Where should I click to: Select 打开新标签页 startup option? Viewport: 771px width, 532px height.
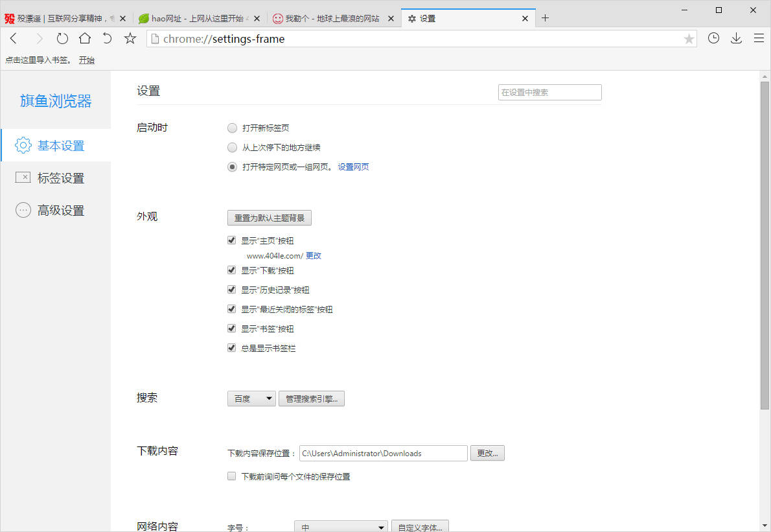click(x=232, y=128)
